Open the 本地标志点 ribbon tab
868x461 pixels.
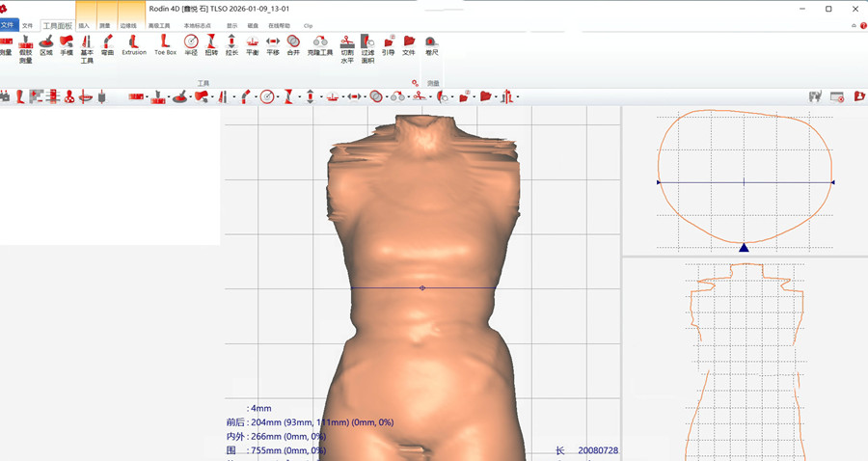coord(197,25)
